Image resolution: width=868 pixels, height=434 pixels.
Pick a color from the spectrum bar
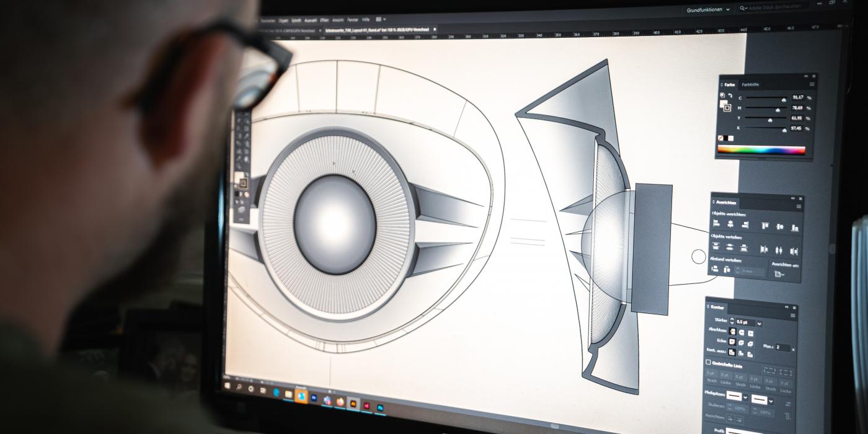(x=761, y=149)
